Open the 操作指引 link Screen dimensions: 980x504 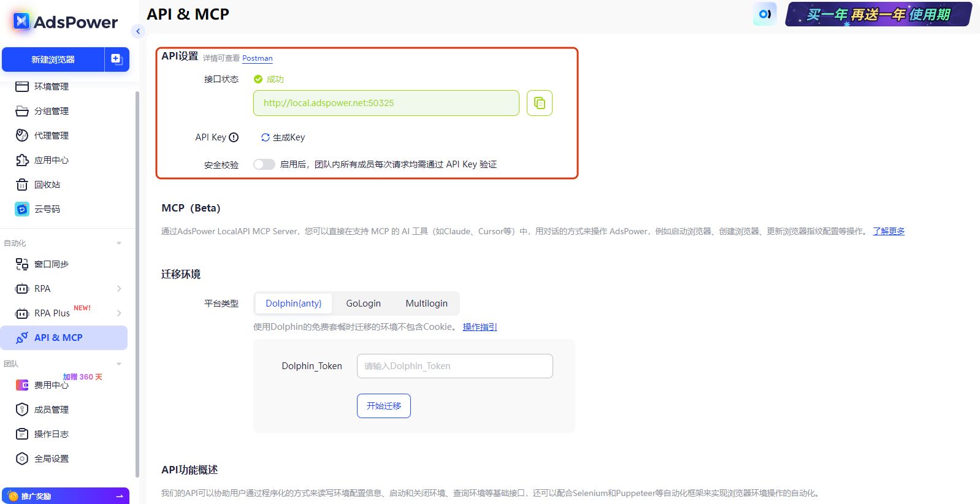(x=480, y=327)
